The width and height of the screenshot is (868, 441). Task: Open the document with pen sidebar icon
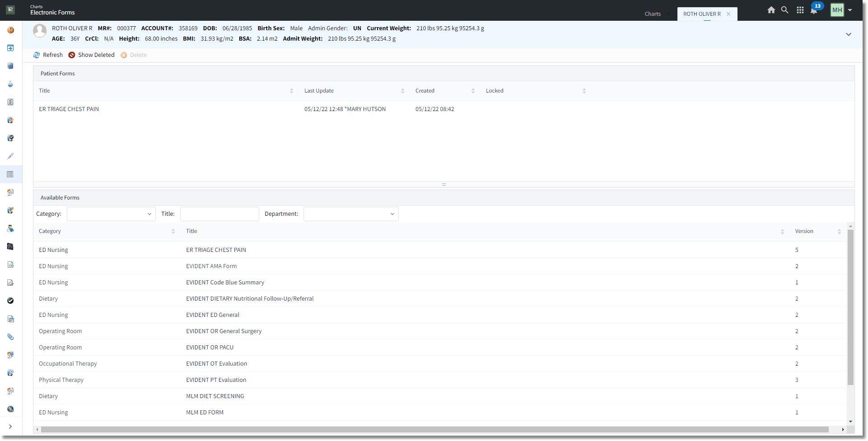coord(10,283)
